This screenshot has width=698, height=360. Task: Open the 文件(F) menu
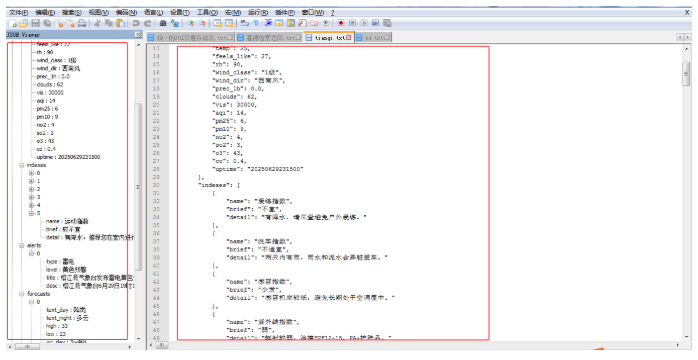coord(18,12)
